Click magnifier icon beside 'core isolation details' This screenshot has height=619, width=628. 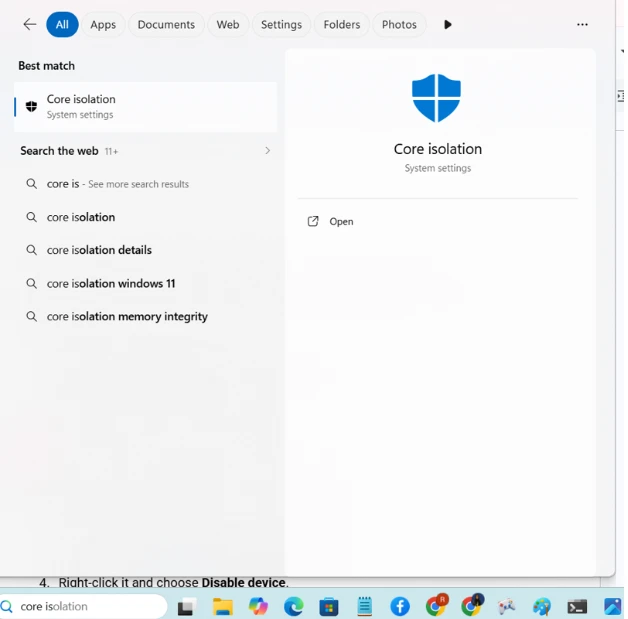click(31, 250)
